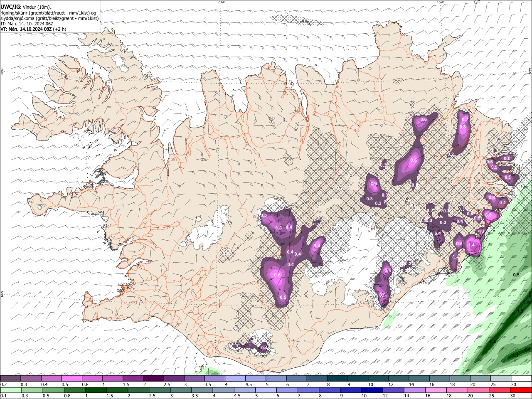This screenshot has width=532, height=399.
Task: Click the title text 'UWC/IG: Vindur (10m),'
Action: pos(26,7)
